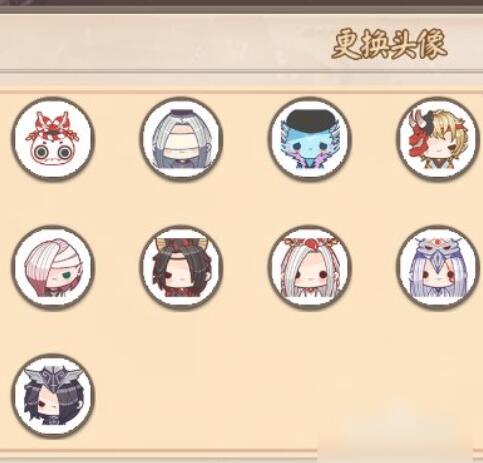
Task: Apply the blue-skinned sad face avatar
Action: 310,139
